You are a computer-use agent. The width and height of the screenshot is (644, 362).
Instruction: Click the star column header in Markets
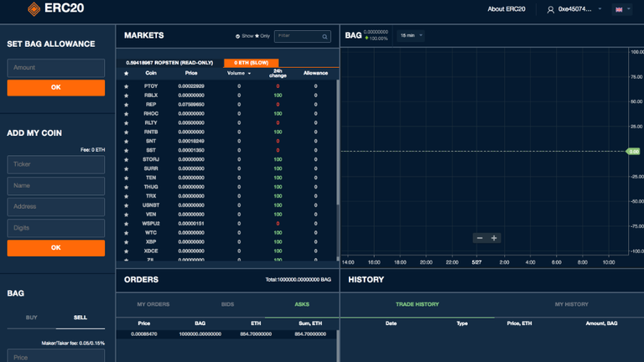click(126, 74)
